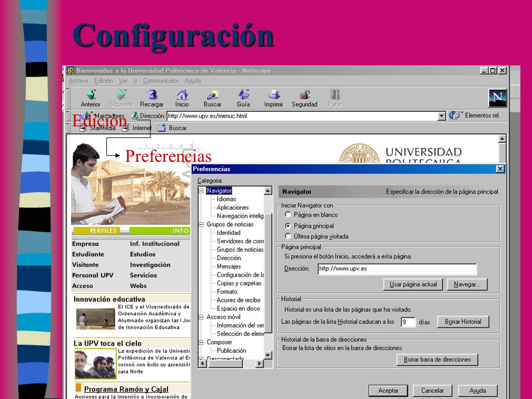The width and height of the screenshot is (532, 399).
Task: Select Formato in the category tree
Action: 227,291
